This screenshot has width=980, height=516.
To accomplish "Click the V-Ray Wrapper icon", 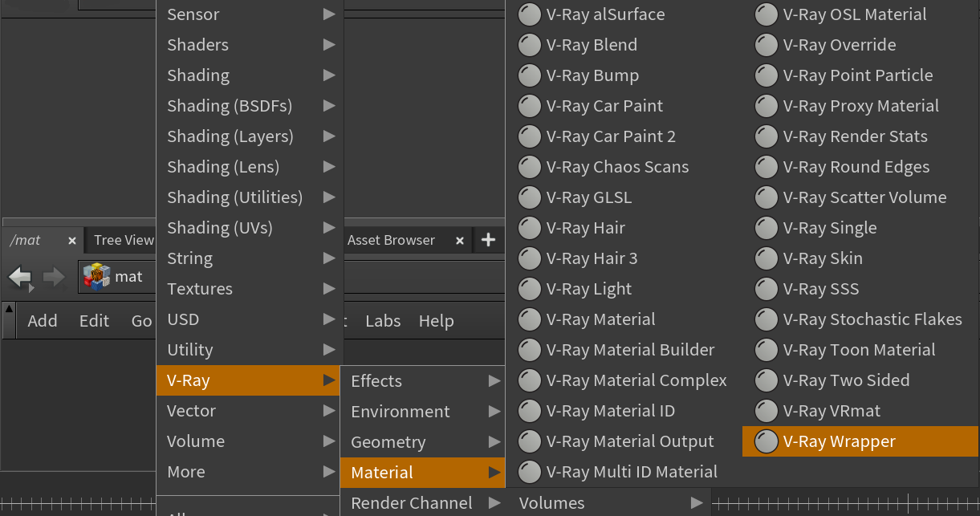I will pyautogui.click(x=767, y=441).
